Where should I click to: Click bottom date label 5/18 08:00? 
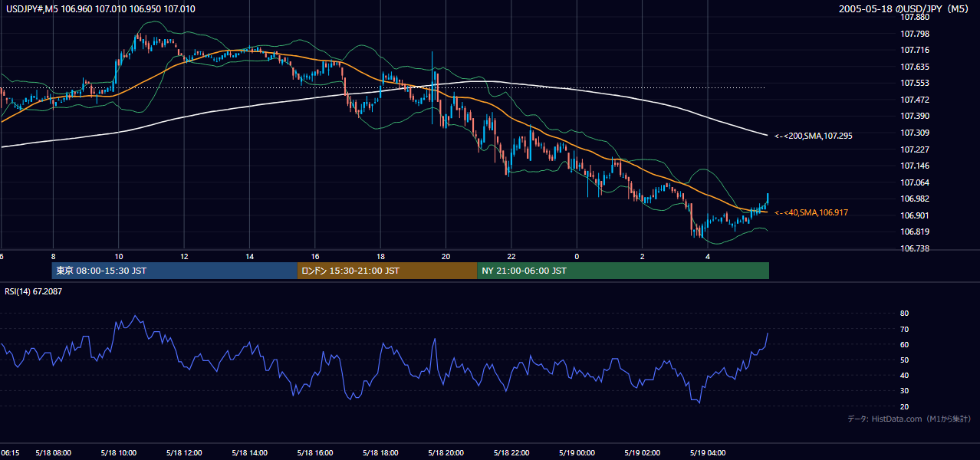54,452
